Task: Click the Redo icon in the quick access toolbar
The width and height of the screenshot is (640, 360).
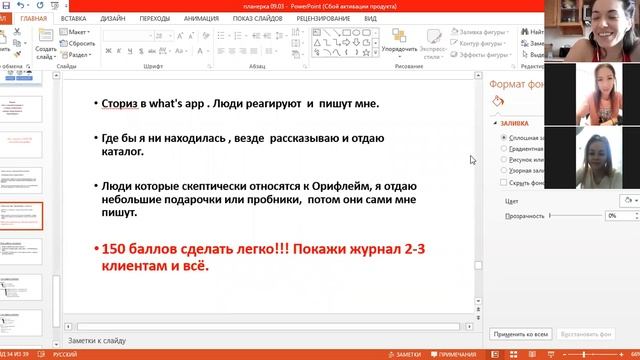Action: coord(40,6)
